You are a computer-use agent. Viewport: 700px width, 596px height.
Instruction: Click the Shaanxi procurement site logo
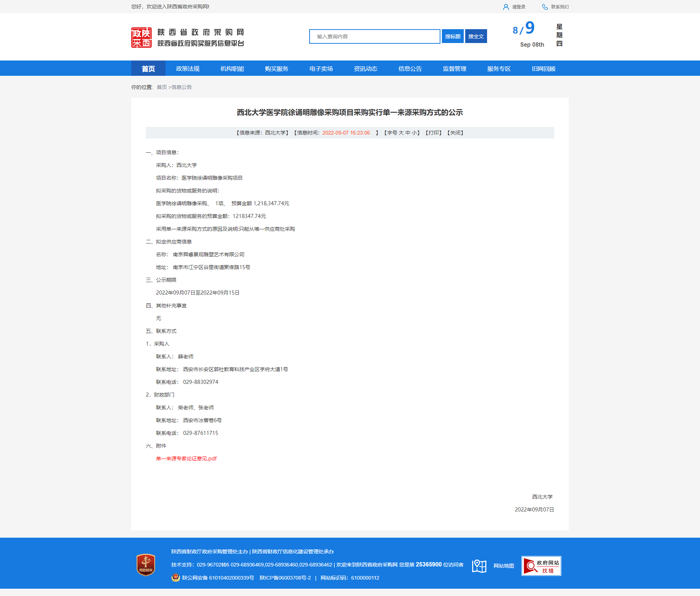[141, 37]
